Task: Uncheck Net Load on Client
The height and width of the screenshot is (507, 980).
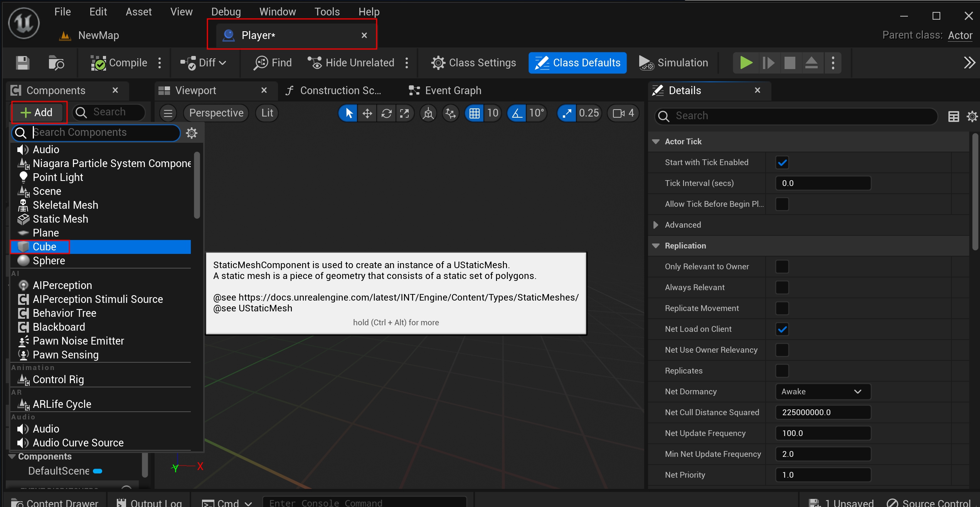Action: (782, 329)
